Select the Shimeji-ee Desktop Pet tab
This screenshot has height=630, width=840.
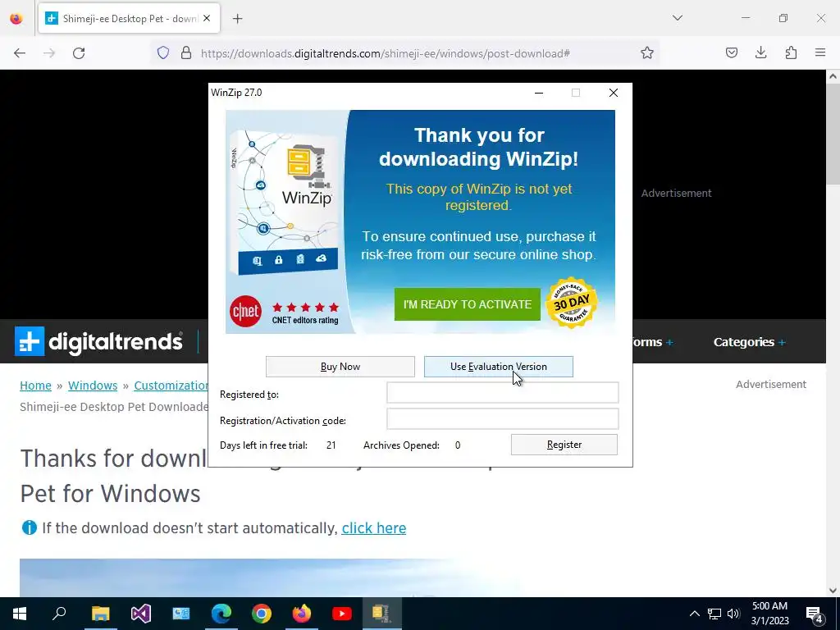[x=129, y=18]
